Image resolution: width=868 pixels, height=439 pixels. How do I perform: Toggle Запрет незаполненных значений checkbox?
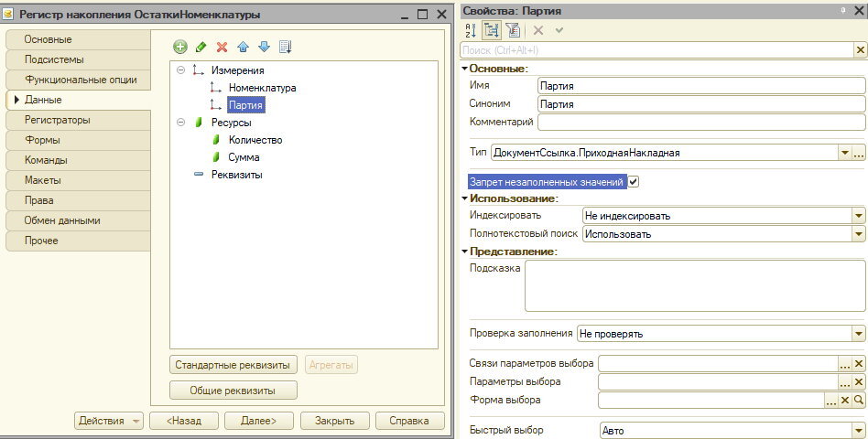pos(634,181)
